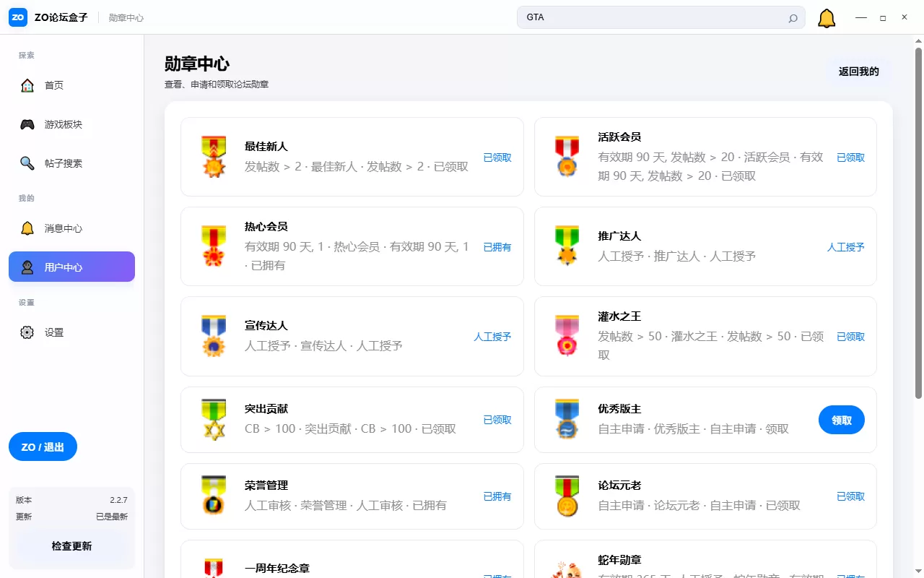The height and width of the screenshot is (578, 924).
Task: Click the 人工授予 link for 宣传达人
Action: point(492,337)
